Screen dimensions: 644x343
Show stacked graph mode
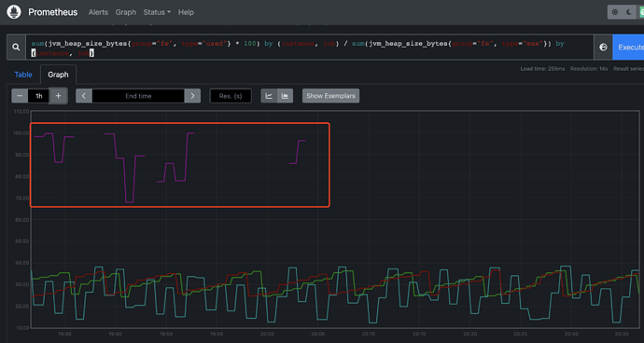(x=285, y=96)
